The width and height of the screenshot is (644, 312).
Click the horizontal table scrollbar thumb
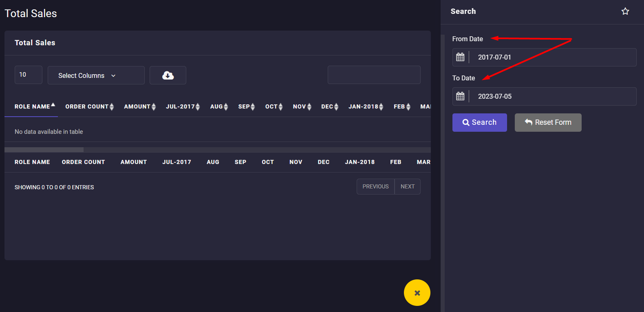(x=44, y=150)
